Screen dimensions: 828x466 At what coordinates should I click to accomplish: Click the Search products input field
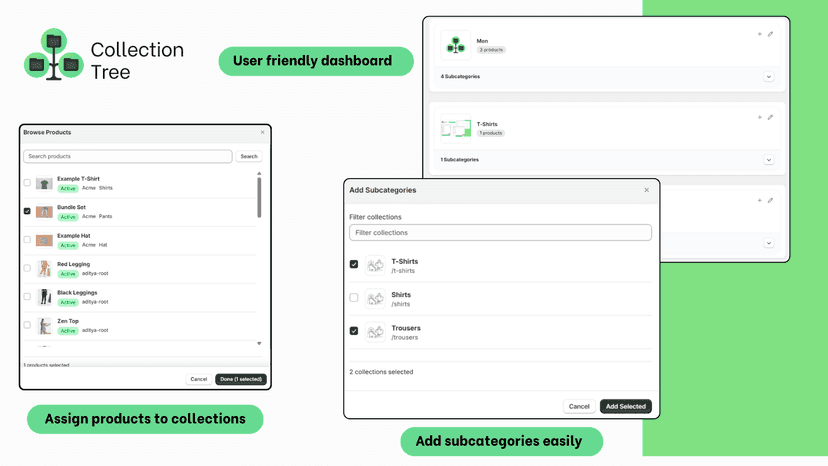coord(128,156)
